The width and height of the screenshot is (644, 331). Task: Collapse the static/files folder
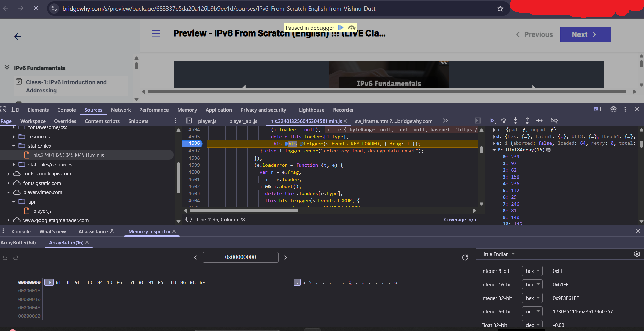point(14,146)
